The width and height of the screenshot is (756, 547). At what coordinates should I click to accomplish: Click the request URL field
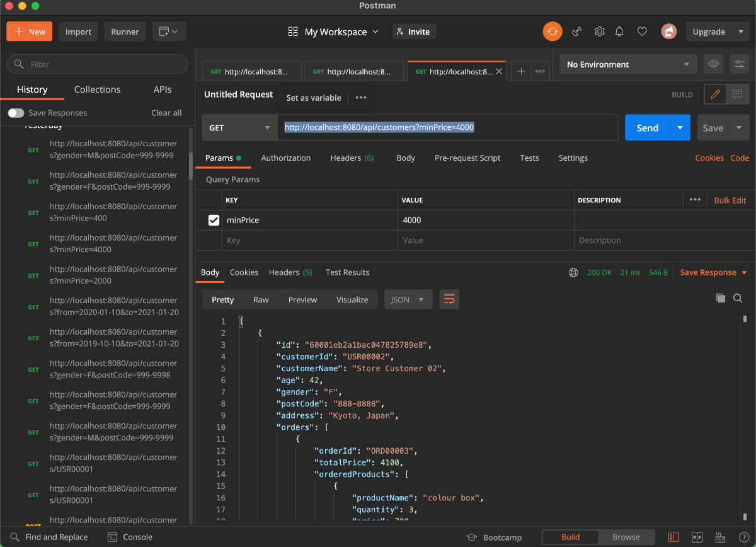pyautogui.click(x=448, y=127)
